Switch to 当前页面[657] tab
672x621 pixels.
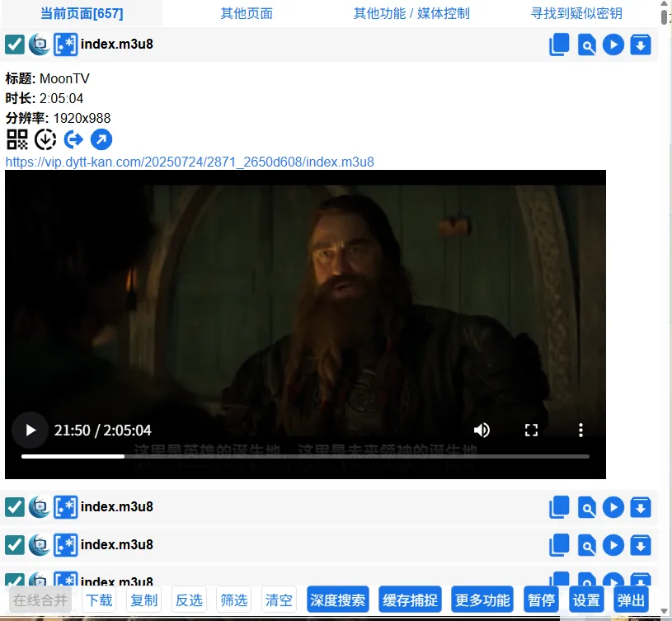tap(82, 13)
